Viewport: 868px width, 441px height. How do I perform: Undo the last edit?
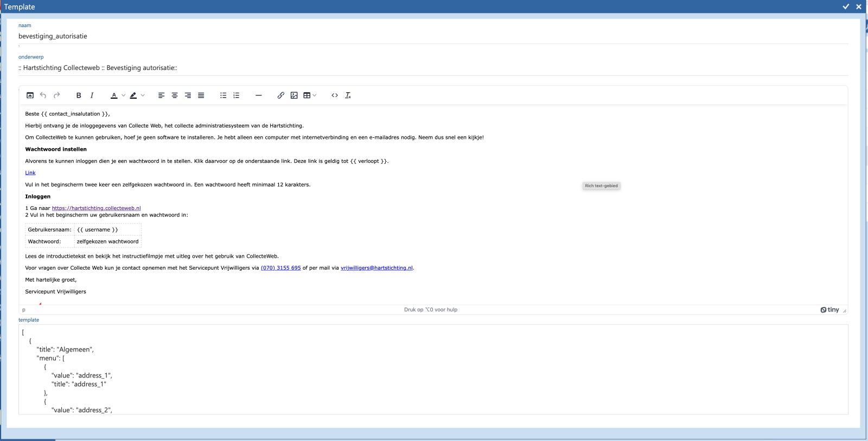pos(43,95)
